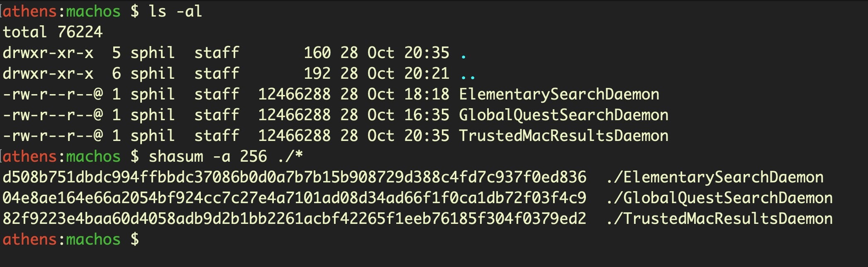Click TrustedMacResultsDaemon filename in the ls listing
The width and height of the screenshot is (868, 267).
coord(563,136)
